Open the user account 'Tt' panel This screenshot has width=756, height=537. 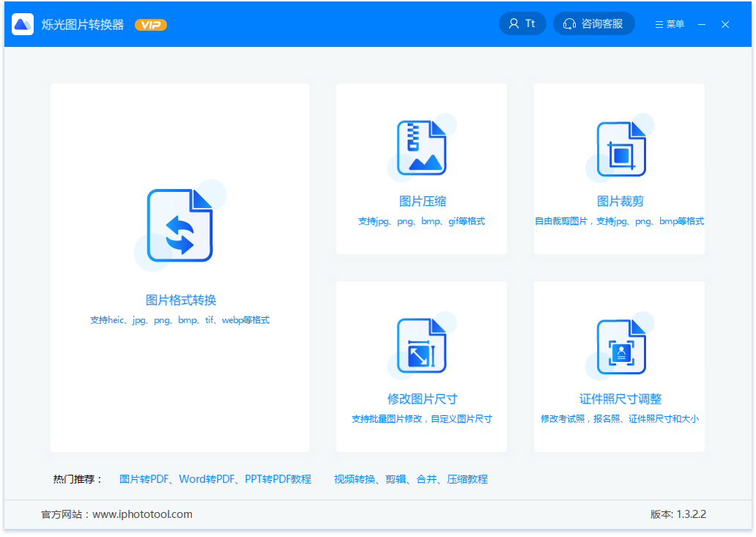tap(522, 23)
